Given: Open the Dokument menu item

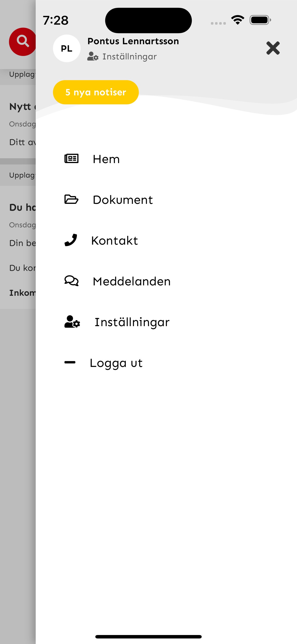Looking at the screenshot, I should point(123,200).
